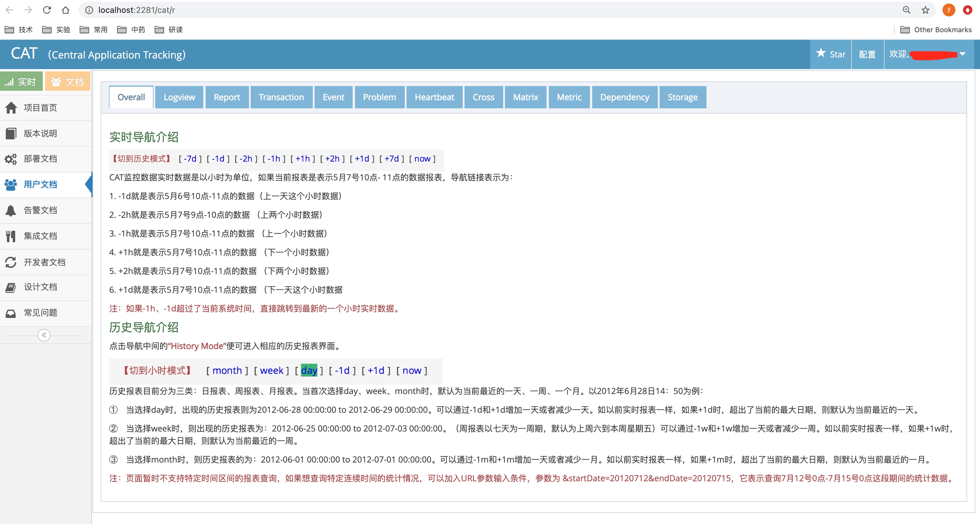Open the Transaction tab
The image size is (980, 524).
(x=281, y=97)
